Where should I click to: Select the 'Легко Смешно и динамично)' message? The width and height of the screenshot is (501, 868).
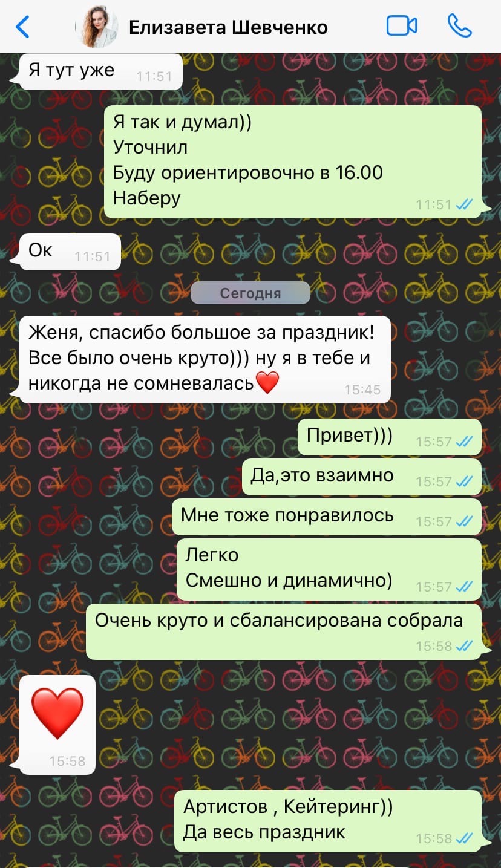point(329,569)
